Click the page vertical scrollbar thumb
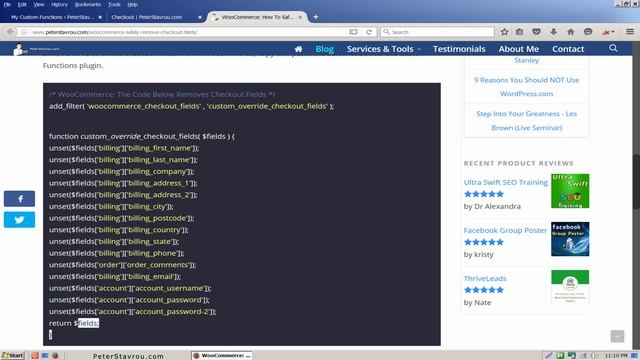 coord(636,182)
